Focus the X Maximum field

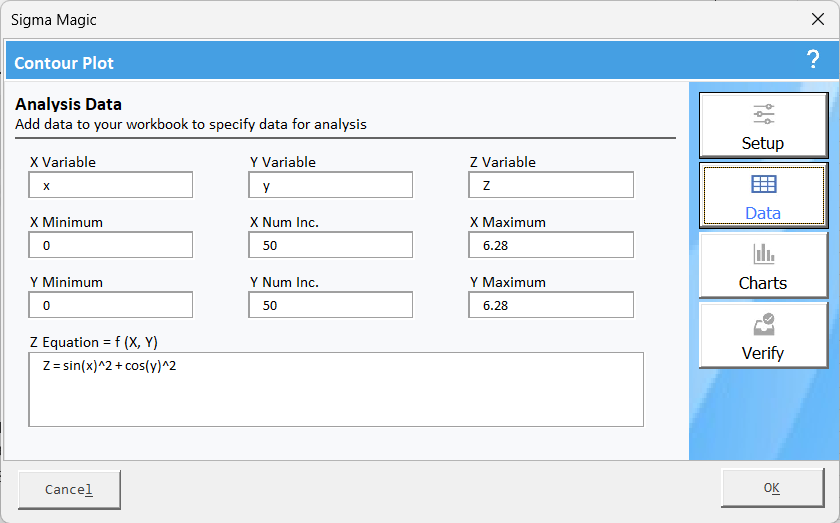pos(551,245)
